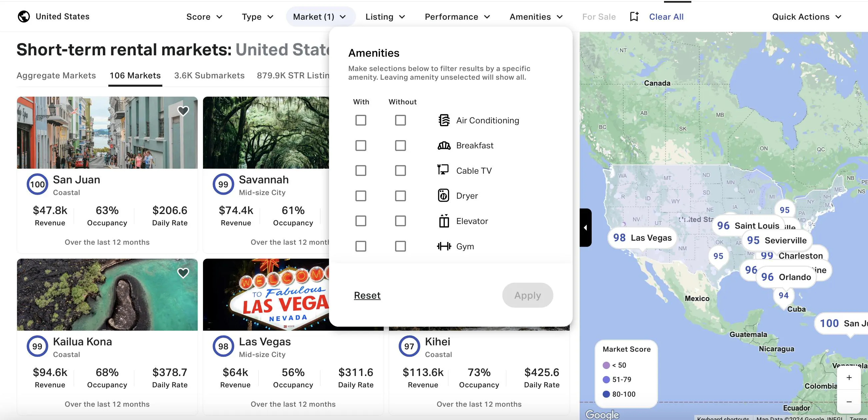
Task: Click the Apply button
Action: [527, 295]
